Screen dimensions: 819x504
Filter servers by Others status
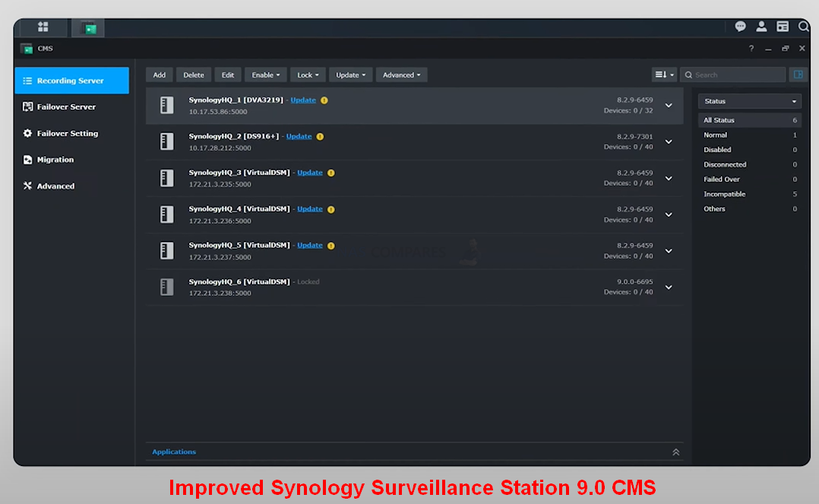coord(750,209)
